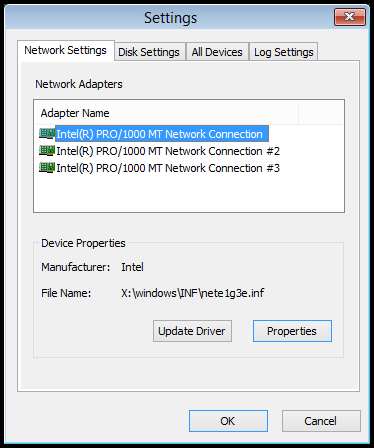
Task: Click empty space below the adapter list entries
Action: (x=189, y=193)
